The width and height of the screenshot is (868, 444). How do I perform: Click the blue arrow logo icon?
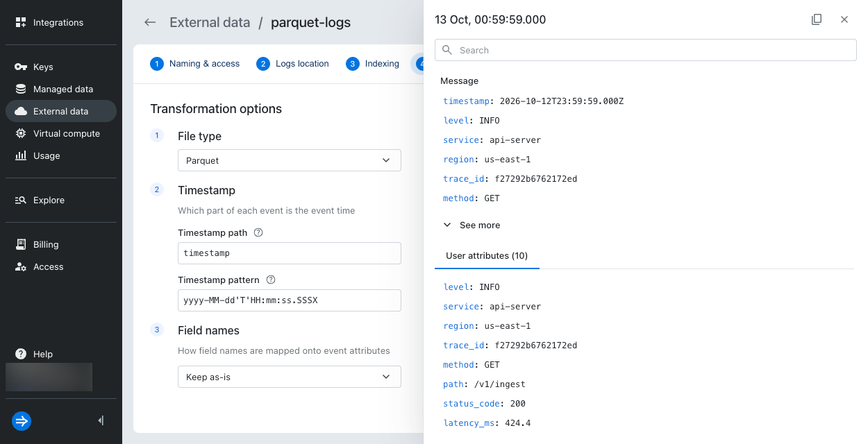pos(22,421)
